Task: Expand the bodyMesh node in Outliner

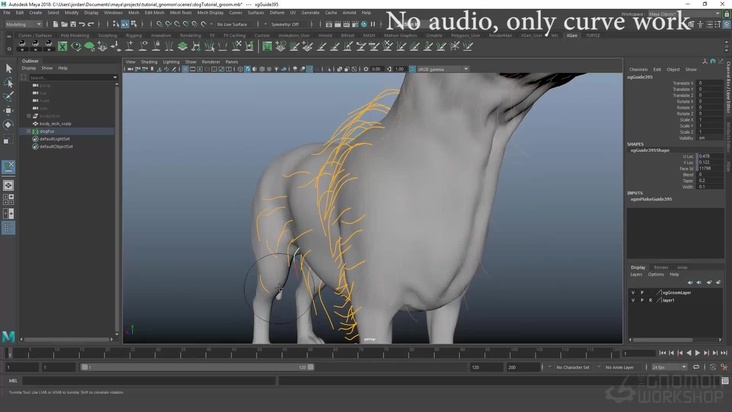Action: click(29, 116)
